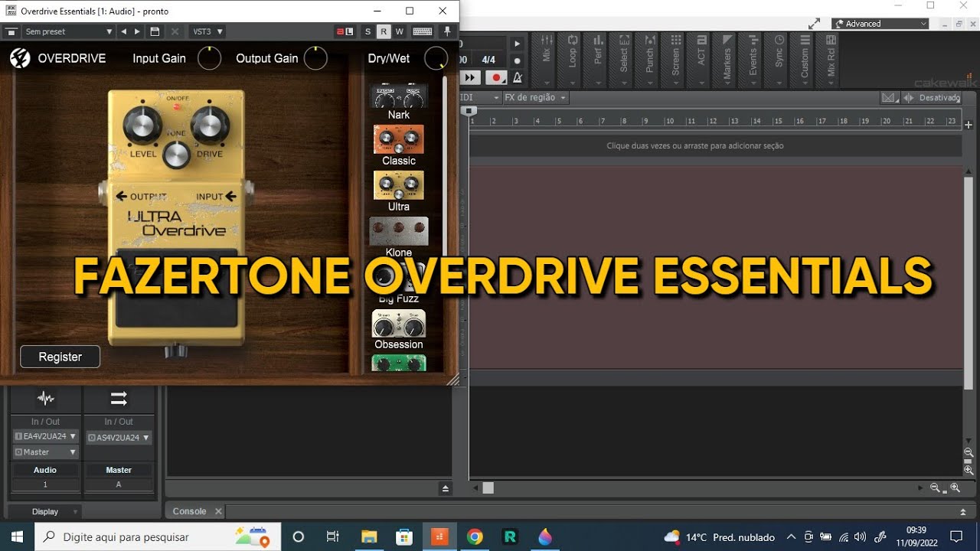Open the AS4V2UA24 output dropdown
The width and height of the screenshot is (980, 551).
(119, 438)
